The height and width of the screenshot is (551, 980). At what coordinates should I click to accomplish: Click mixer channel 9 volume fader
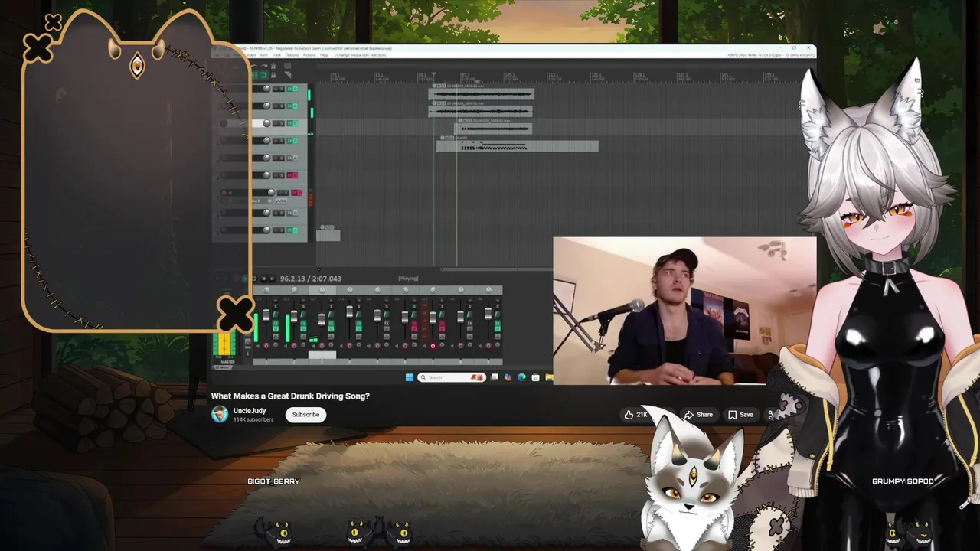[x=488, y=314]
